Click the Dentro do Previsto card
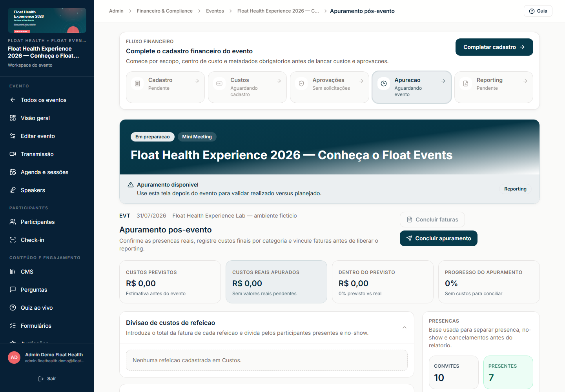 point(383,282)
